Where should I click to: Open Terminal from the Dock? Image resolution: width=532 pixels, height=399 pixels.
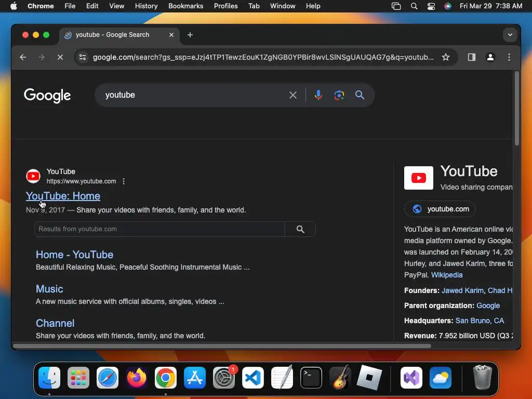(x=311, y=378)
